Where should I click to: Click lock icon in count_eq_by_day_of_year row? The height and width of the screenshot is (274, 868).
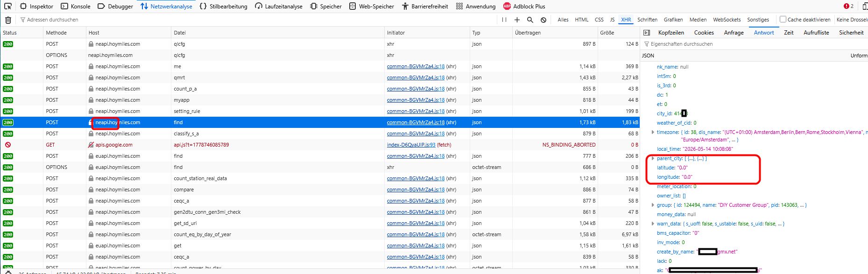[x=91, y=234]
